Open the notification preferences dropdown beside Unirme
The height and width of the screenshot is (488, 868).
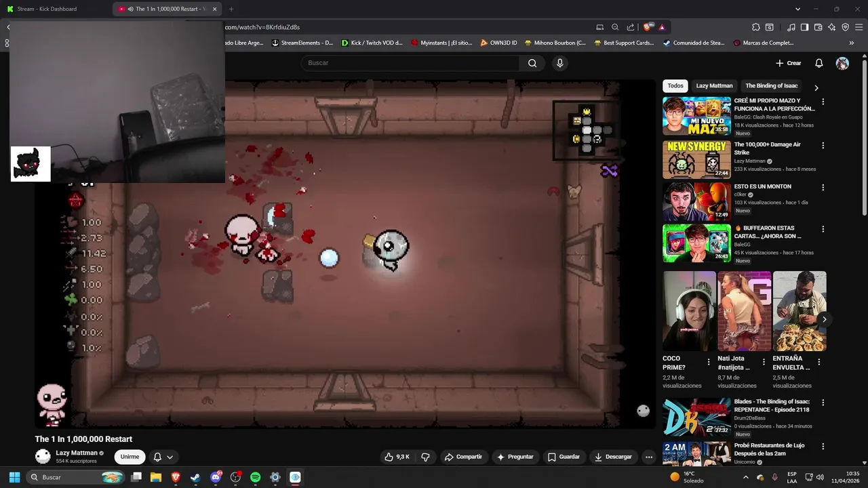pyautogui.click(x=163, y=457)
